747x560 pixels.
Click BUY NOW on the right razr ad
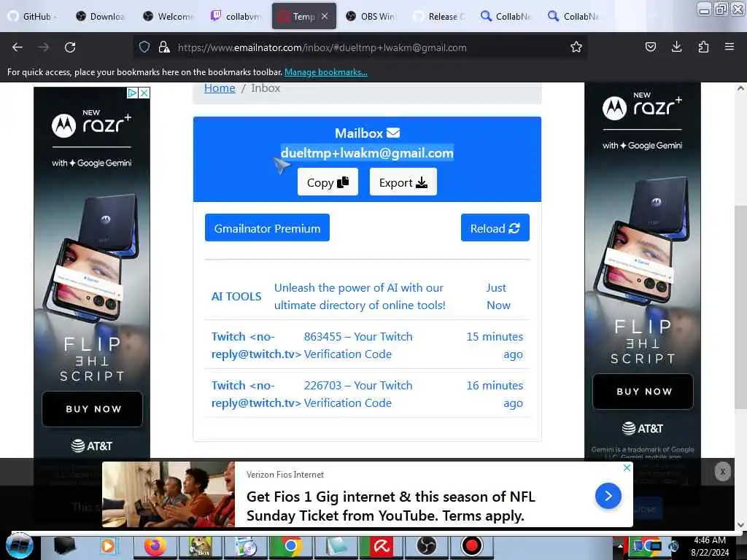pos(643,392)
